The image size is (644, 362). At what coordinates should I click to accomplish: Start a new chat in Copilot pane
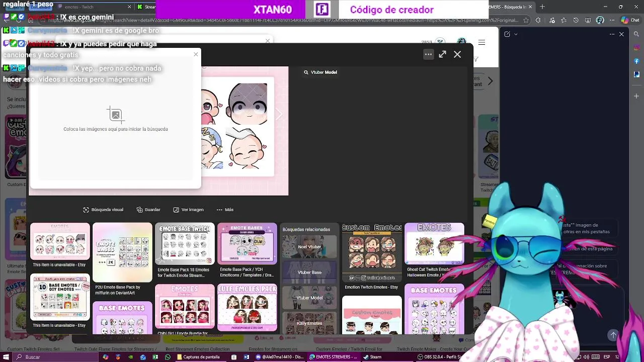coord(507,34)
